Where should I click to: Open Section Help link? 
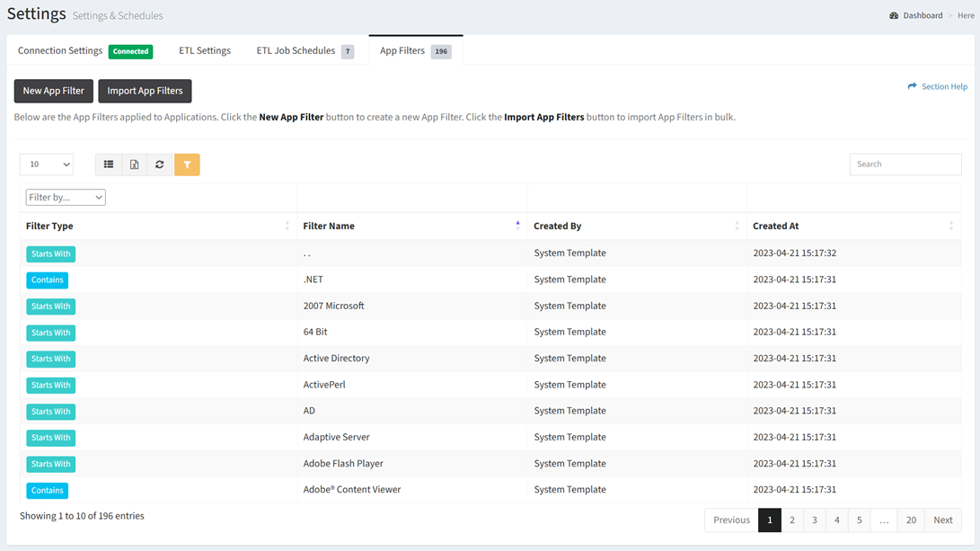click(937, 86)
